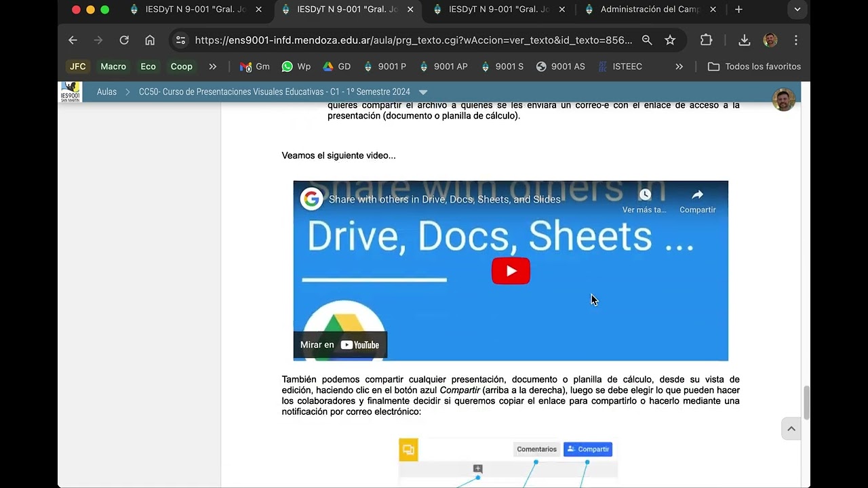Click Ver más tarde clock icon
868x488 pixels.
tap(645, 195)
